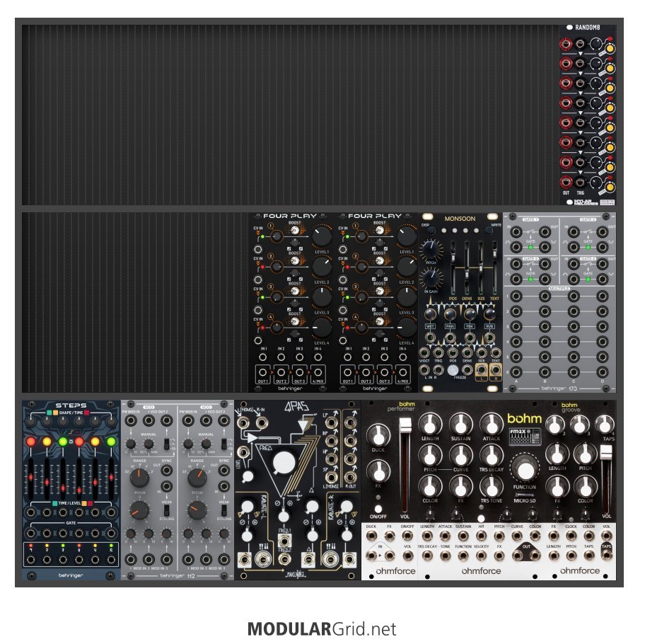
Task: Click the Behringer 173 GATE 4 green LED
Action: [588, 279]
